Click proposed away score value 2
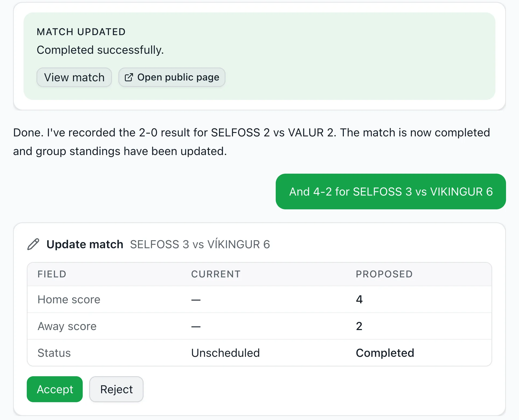Screen dimensions: 519x420 point(359,326)
